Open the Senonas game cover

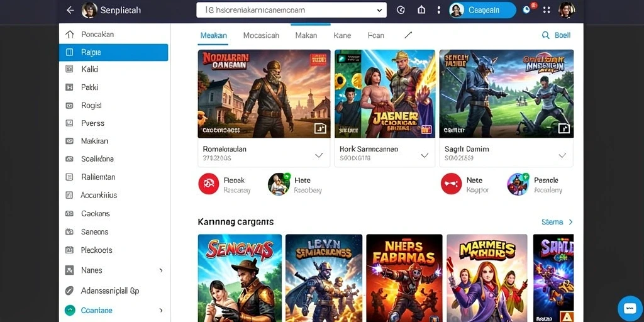pyautogui.click(x=240, y=278)
